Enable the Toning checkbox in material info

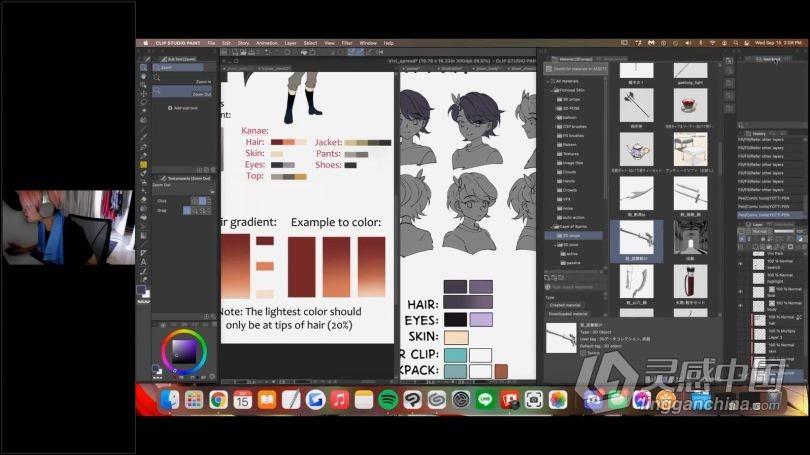pyautogui.click(x=583, y=353)
